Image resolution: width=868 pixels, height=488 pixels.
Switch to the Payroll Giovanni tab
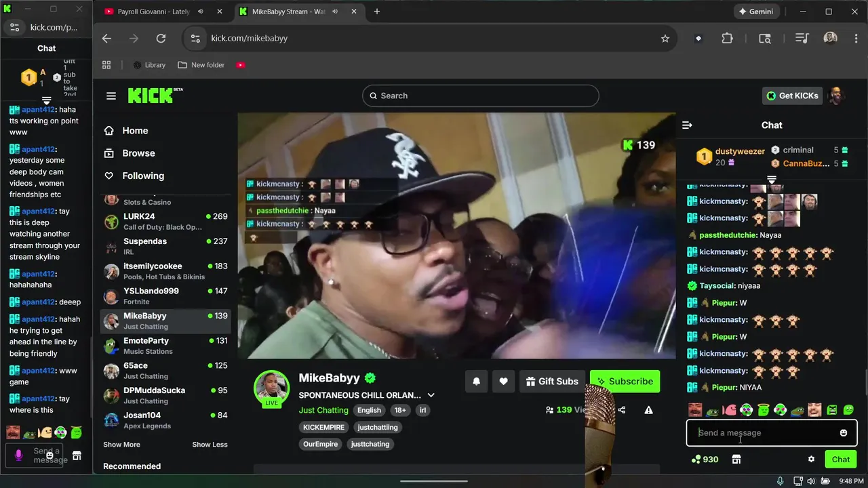point(163,12)
